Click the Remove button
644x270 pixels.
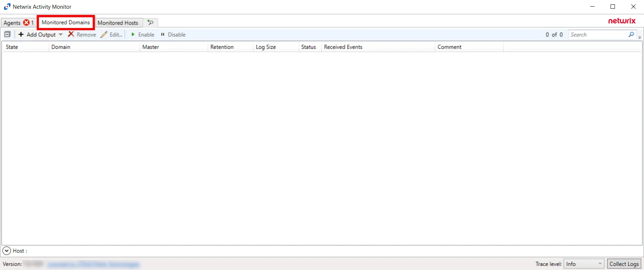(82, 35)
